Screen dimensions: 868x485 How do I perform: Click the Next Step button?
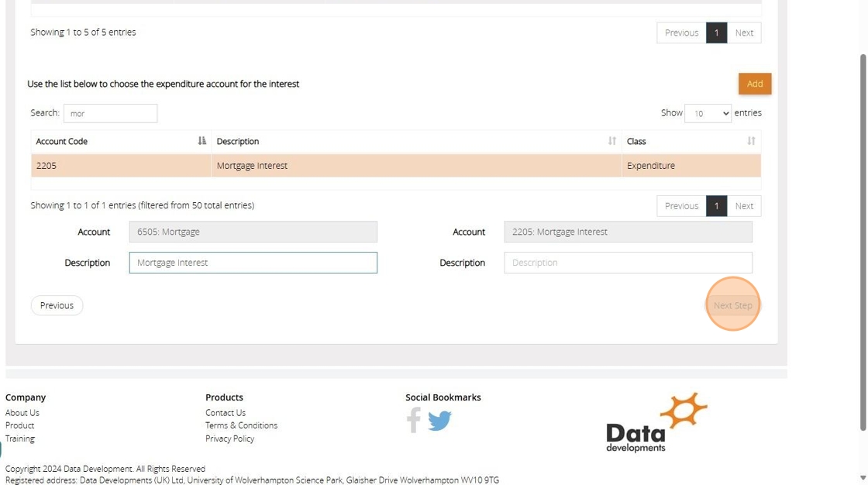pos(732,305)
